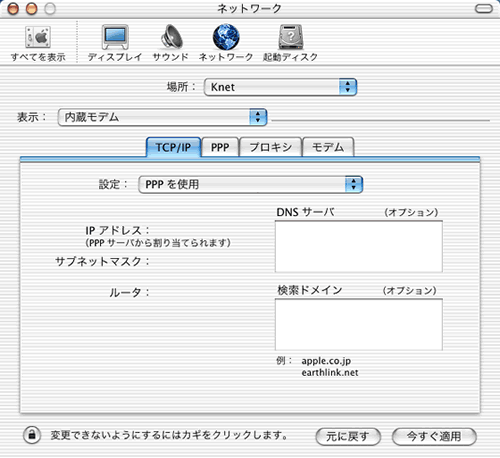The image size is (500, 458).
Task: Open the モデム modem tab
Action: tap(328, 147)
